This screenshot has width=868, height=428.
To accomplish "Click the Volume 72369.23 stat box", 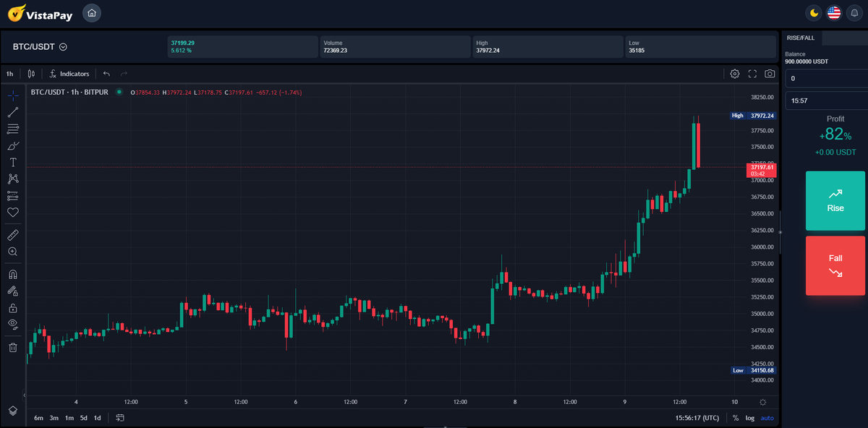I will [x=395, y=47].
